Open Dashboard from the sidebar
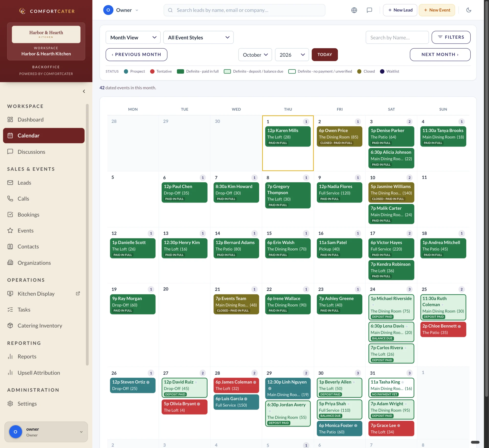 pos(44,119)
